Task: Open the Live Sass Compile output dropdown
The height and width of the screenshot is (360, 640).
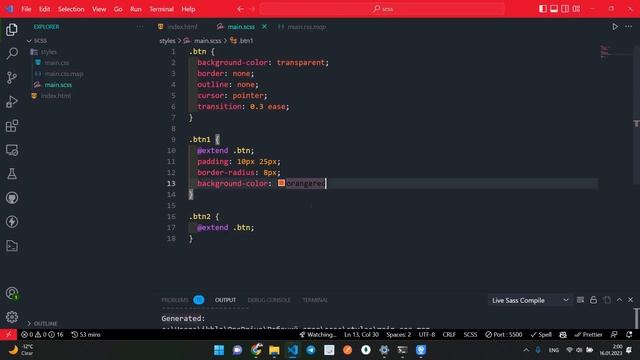Action: pyautogui.click(x=529, y=300)
